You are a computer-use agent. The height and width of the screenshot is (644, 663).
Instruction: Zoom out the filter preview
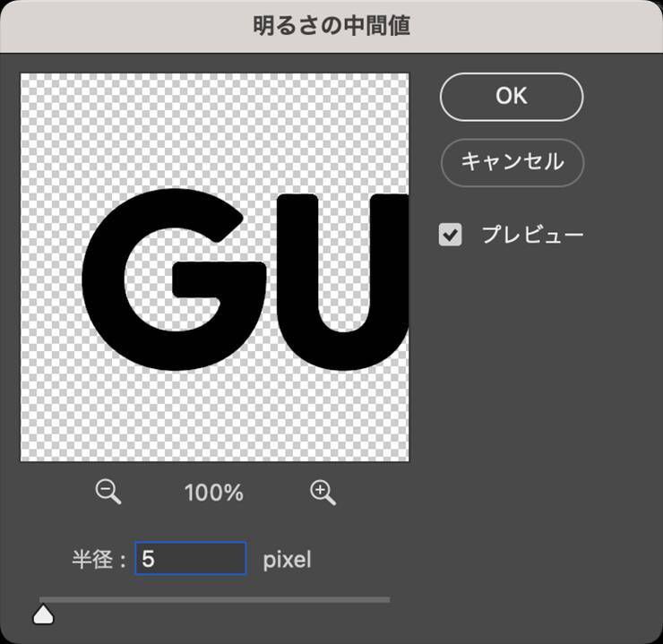pos(108,492)
